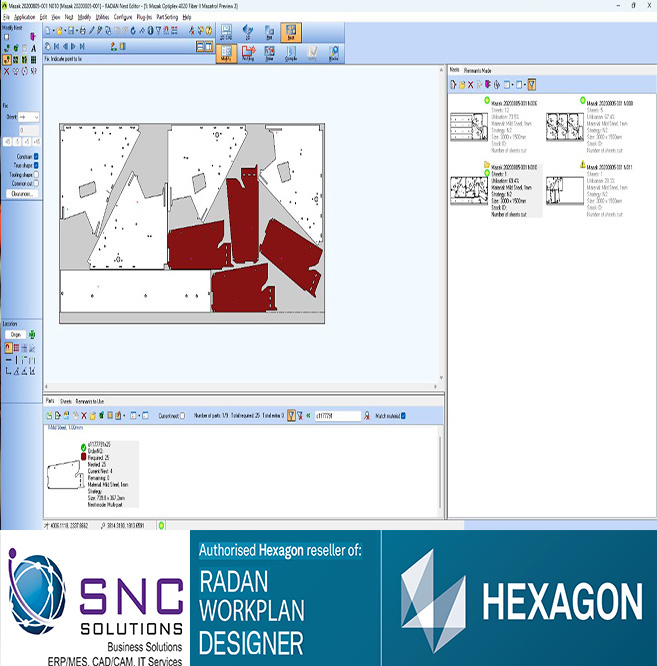
Task: Click the next nest arrow
Action: click(x=73, y=46)
